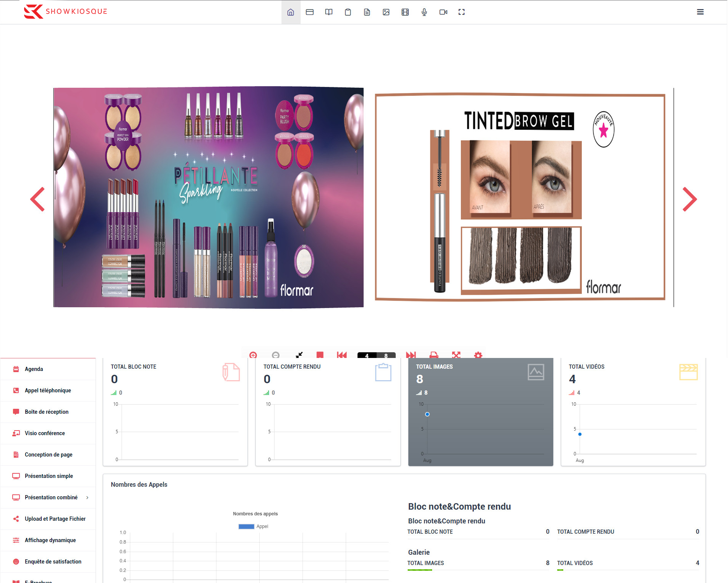Open Upload et Partage Fichier link
Viewport: 728px width, 583px height.
(55, 519)
